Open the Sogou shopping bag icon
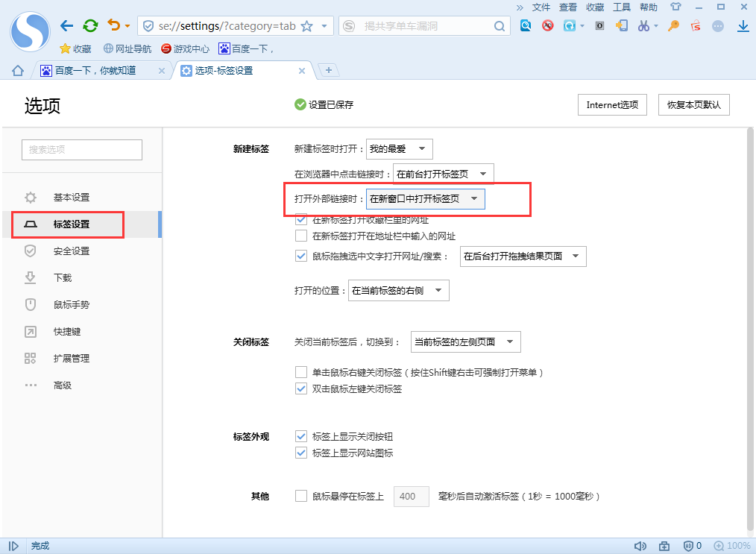 click(x=695, y=25)
